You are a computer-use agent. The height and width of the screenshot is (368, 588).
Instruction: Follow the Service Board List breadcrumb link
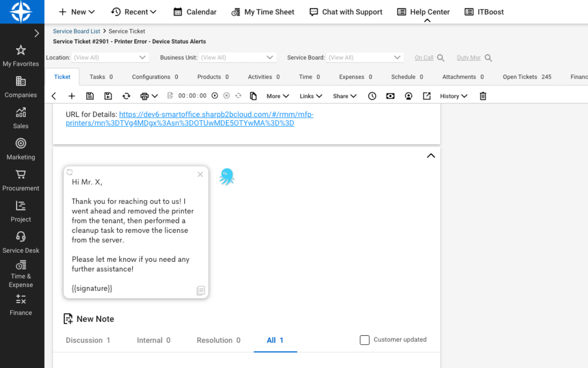[76, 31]
